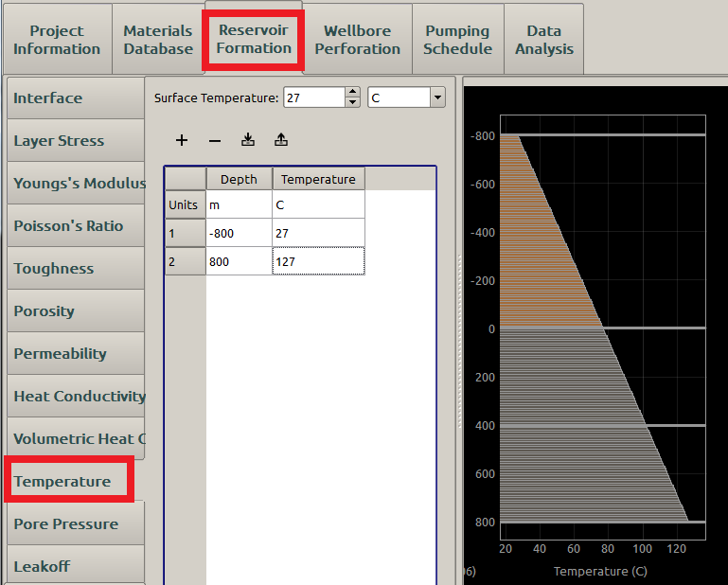
Task: Click the Depth column header
Action: coord(240,179)
